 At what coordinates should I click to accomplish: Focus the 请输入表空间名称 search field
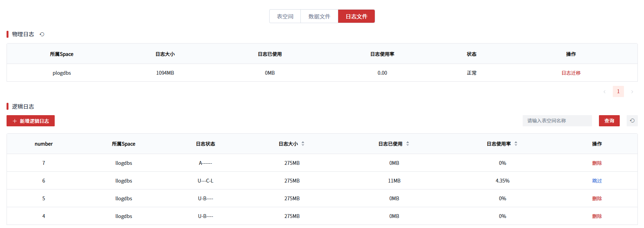coord(557,121)
